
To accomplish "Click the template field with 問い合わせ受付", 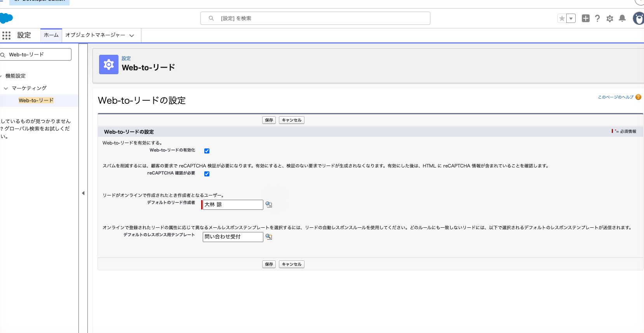I will 233,237.
